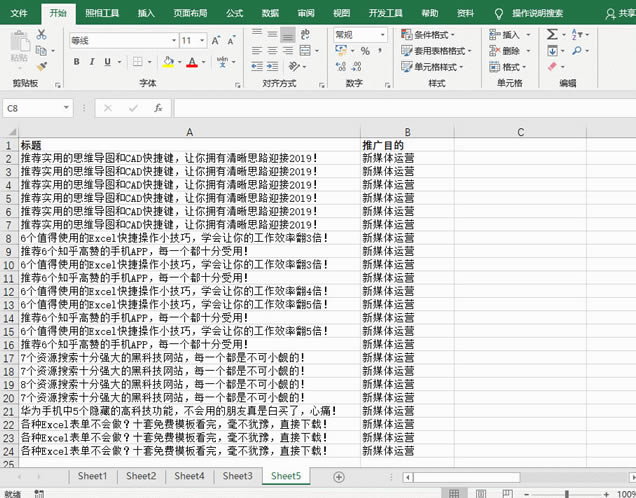Click the AutoSum sigma icon
The image size is (636, 498).
552,34
